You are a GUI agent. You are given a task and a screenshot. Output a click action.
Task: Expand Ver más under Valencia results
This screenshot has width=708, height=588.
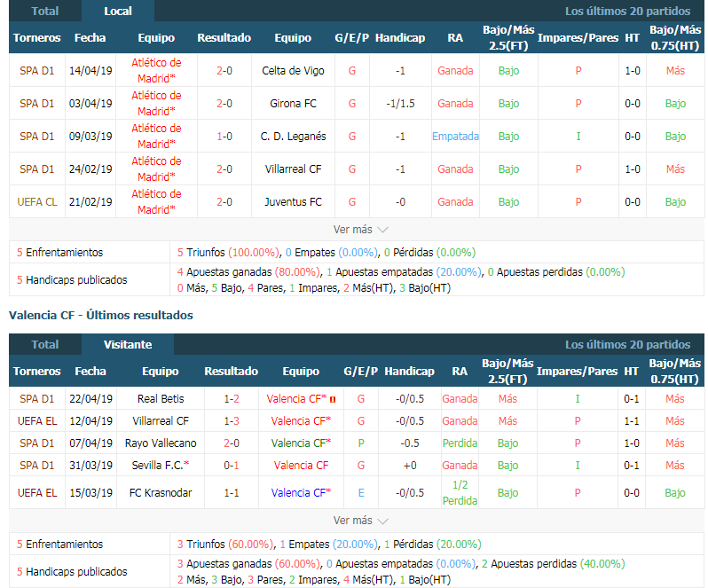click(360, 521)
